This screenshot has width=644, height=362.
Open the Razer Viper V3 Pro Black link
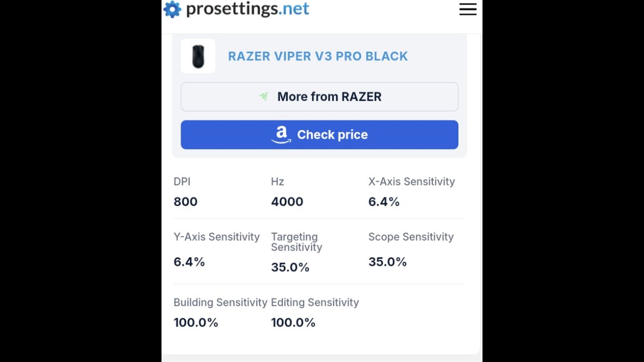[x=317, y=56]
